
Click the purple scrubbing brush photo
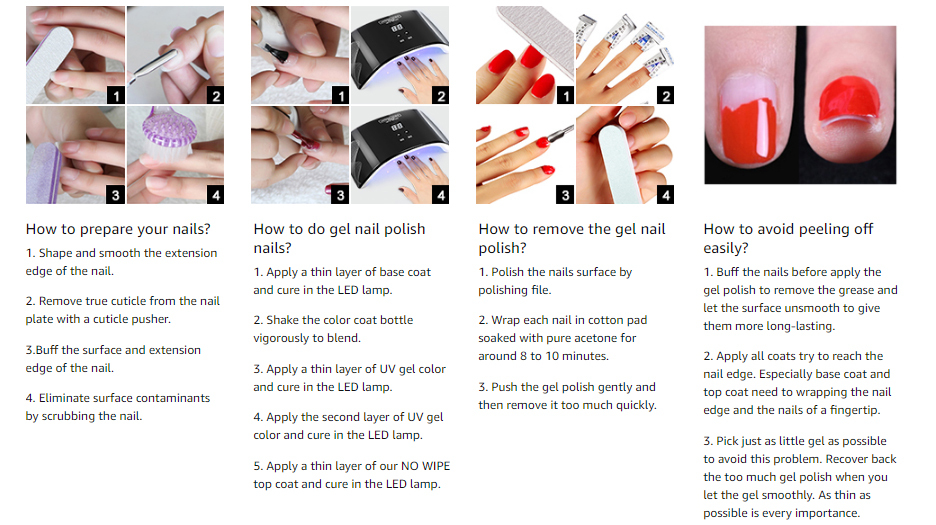point(176,155)
